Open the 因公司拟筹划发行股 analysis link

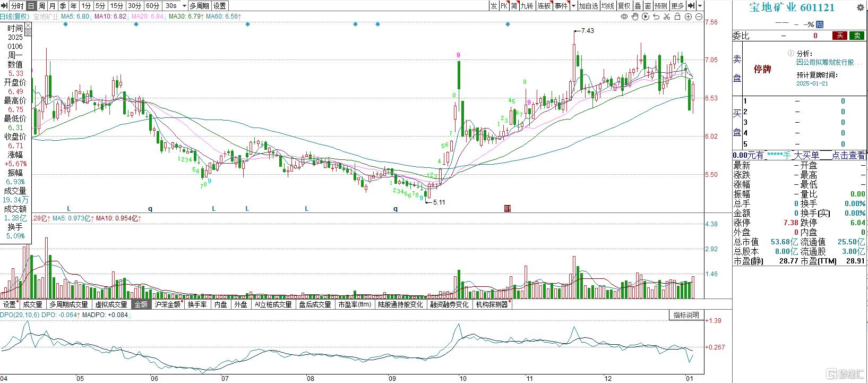829,62
